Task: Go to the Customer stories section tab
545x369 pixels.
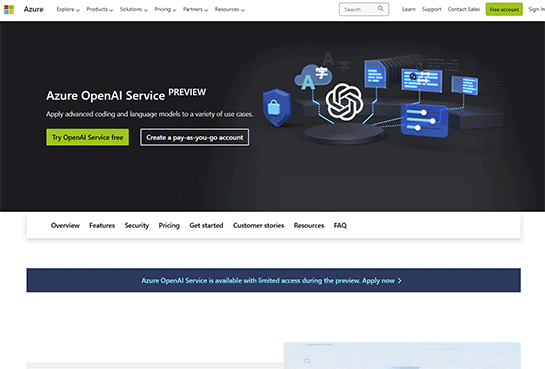Action: point(258,226)
